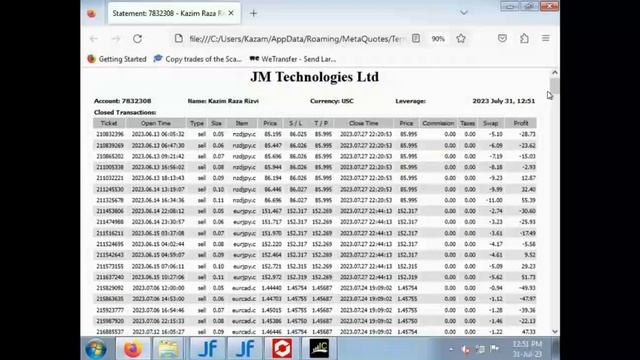Click ticket number 210832396
This screenshot has width=640, height=360.
click(110, 134)
